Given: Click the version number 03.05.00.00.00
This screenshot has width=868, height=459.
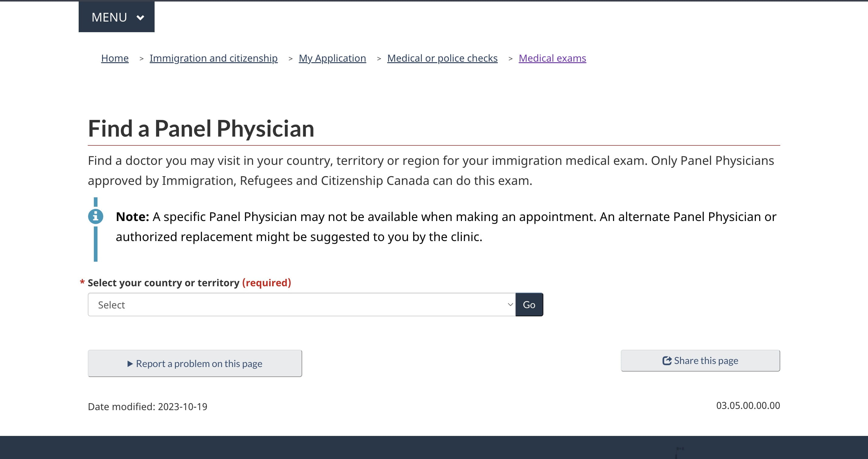Looking at the screenshot, I should click(x=748, y=406).
